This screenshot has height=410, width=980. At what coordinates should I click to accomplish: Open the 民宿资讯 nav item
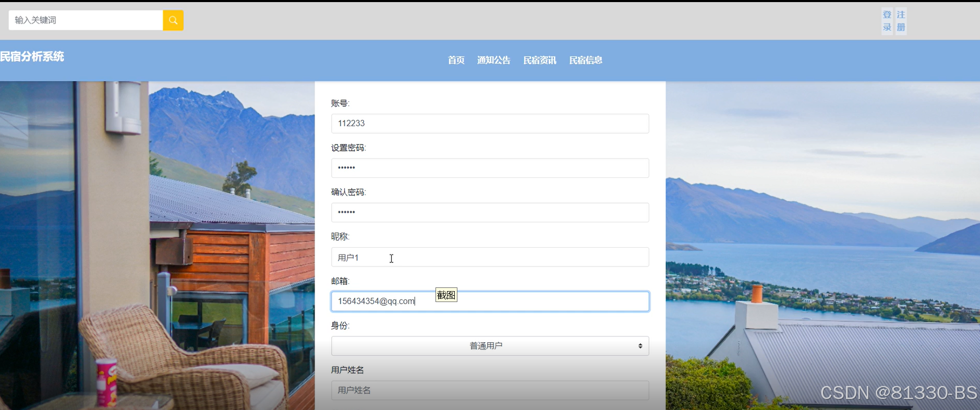[540, 61]
